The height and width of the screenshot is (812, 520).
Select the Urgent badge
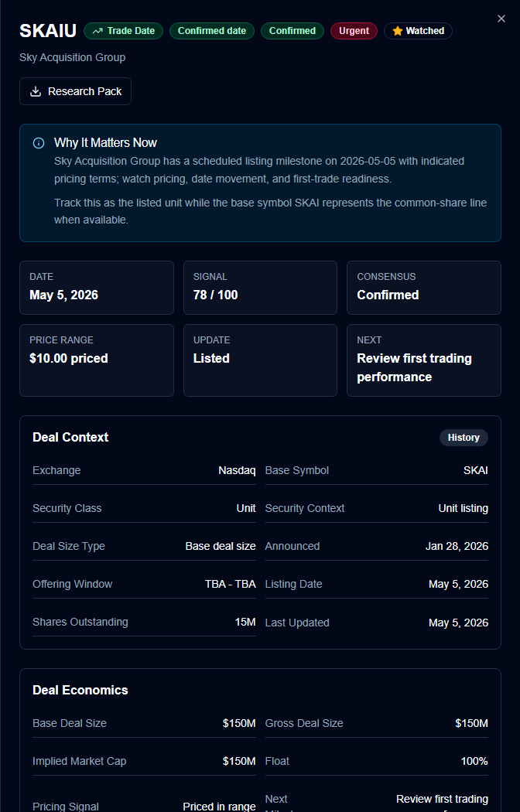[x=354, y=31]
